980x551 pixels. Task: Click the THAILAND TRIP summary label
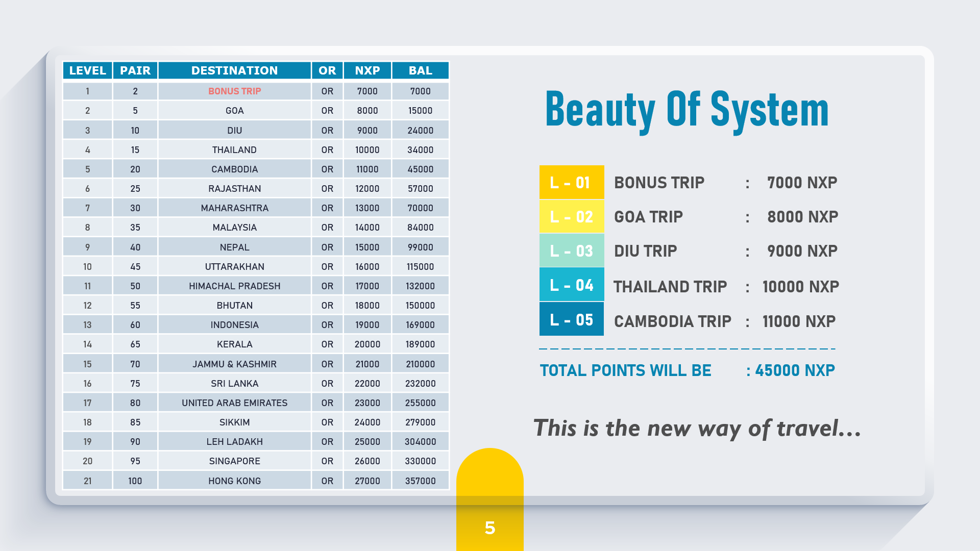pos(670,287)
